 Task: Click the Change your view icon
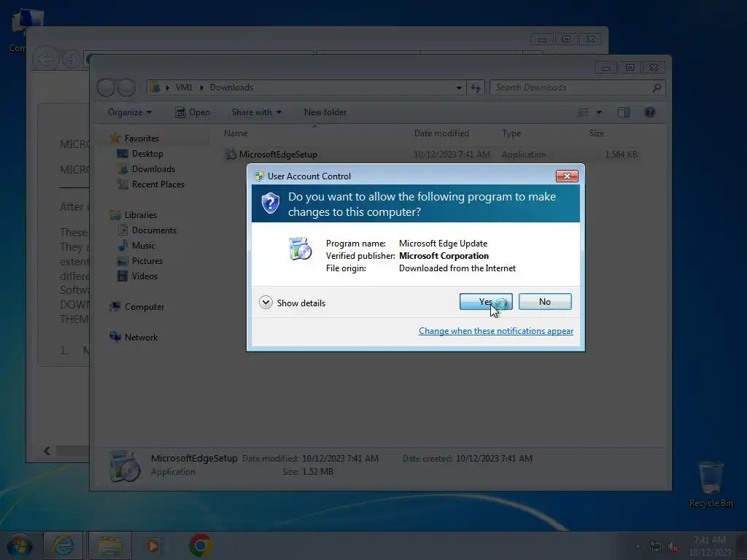[x=583, y=112]
